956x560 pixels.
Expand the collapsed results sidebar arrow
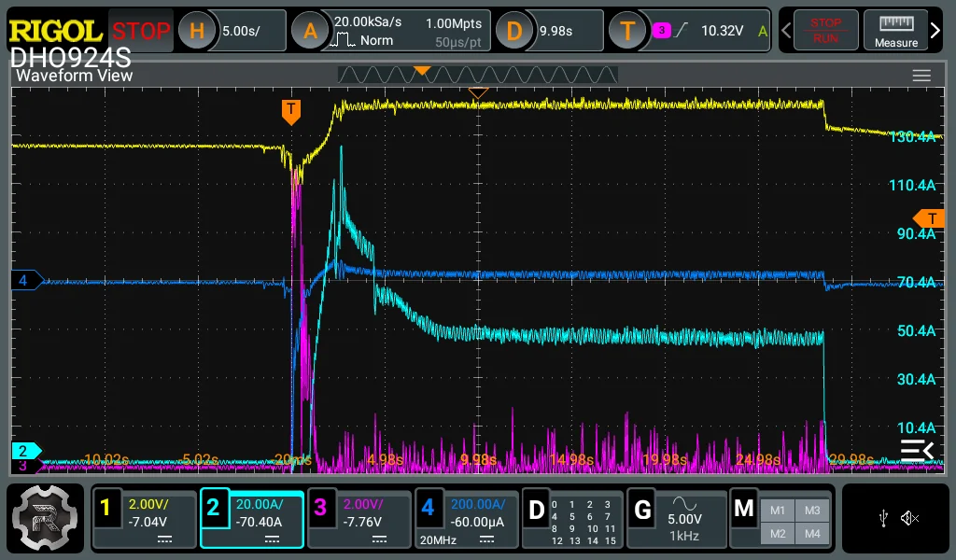917,450
